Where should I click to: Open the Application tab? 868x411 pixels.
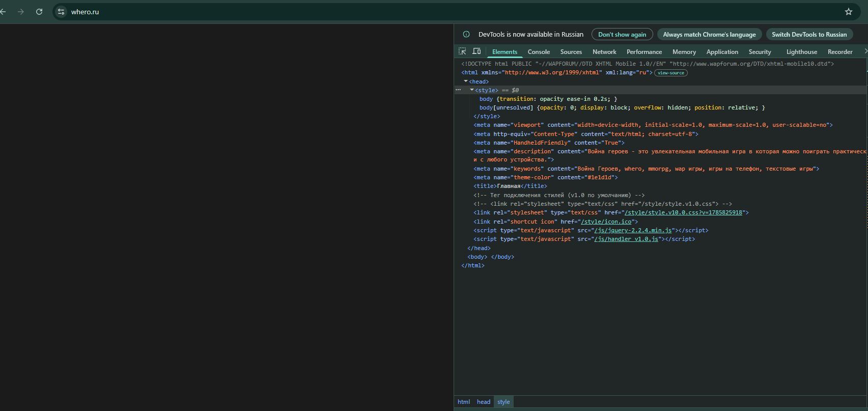(722, 52)
